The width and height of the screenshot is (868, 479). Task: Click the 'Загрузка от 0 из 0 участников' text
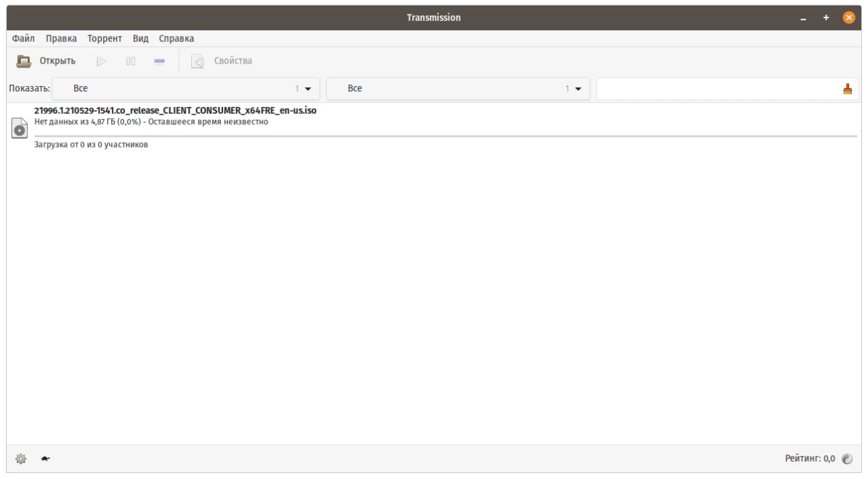(x=92, y=145)
